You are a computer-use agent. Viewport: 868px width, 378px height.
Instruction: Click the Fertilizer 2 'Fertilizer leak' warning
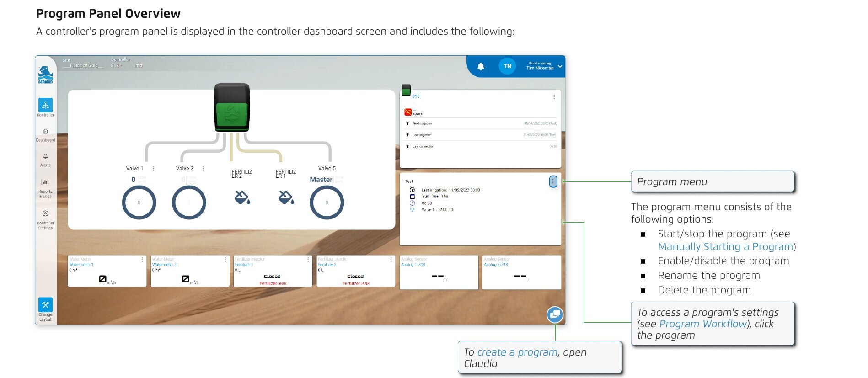coord(356,283)
